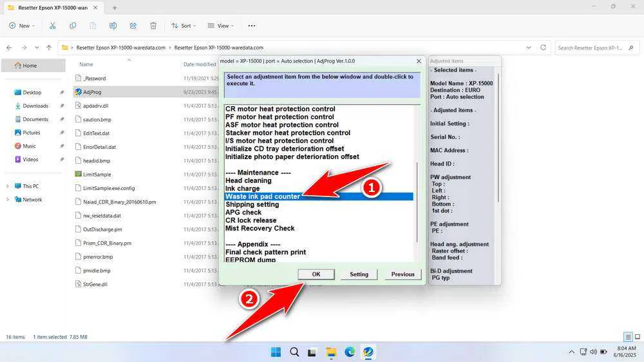The image size is (644, 362).
Task: Refresh the current folder view
Action: (x=544, y=48)
